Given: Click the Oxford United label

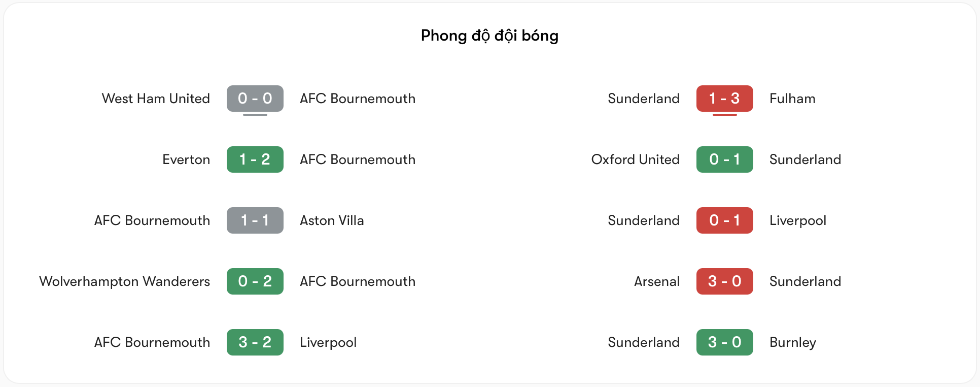Looking at the screenshot, I should click(x=635, y=159).
